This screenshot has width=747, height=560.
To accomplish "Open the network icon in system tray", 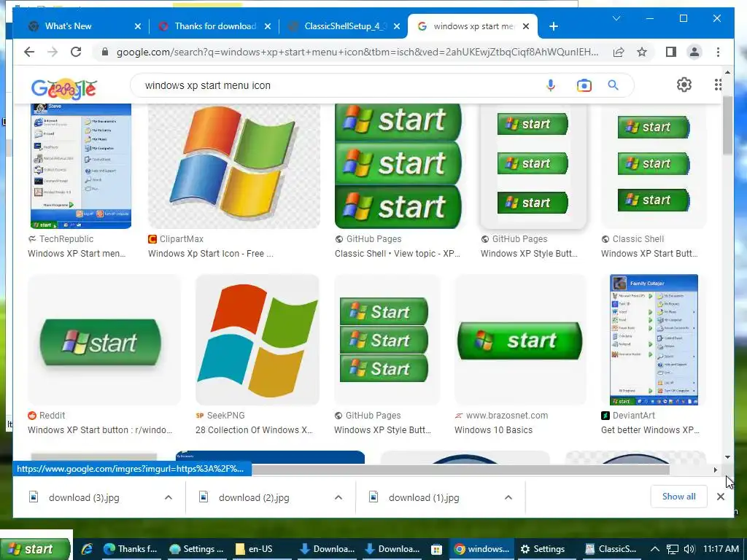I will (672, 549).
